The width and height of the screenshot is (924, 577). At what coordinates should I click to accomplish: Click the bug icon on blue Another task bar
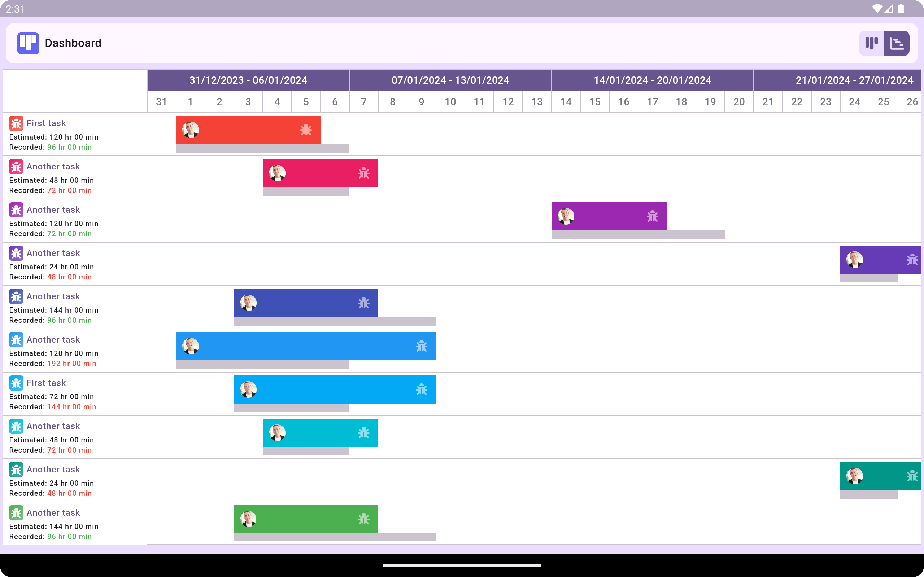click(422, 346)
